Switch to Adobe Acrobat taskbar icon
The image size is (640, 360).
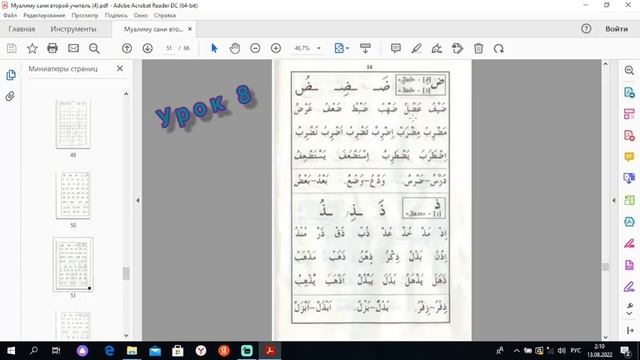(x=269, y=351)
